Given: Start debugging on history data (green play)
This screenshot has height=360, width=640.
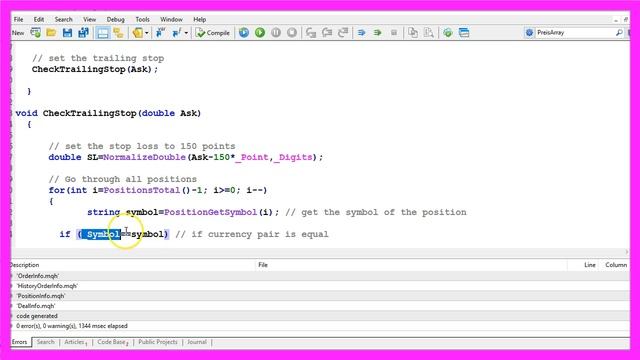Looking at the screenshot, I should click(260, 33).
